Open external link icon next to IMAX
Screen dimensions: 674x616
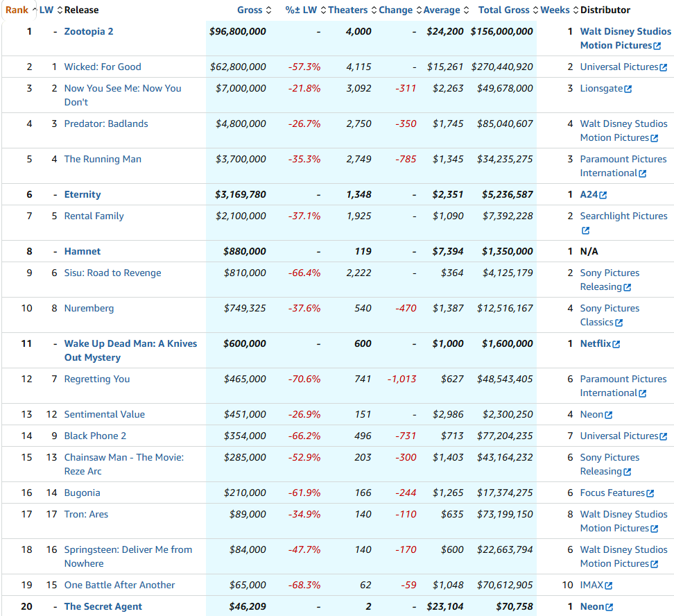point(608,586)
